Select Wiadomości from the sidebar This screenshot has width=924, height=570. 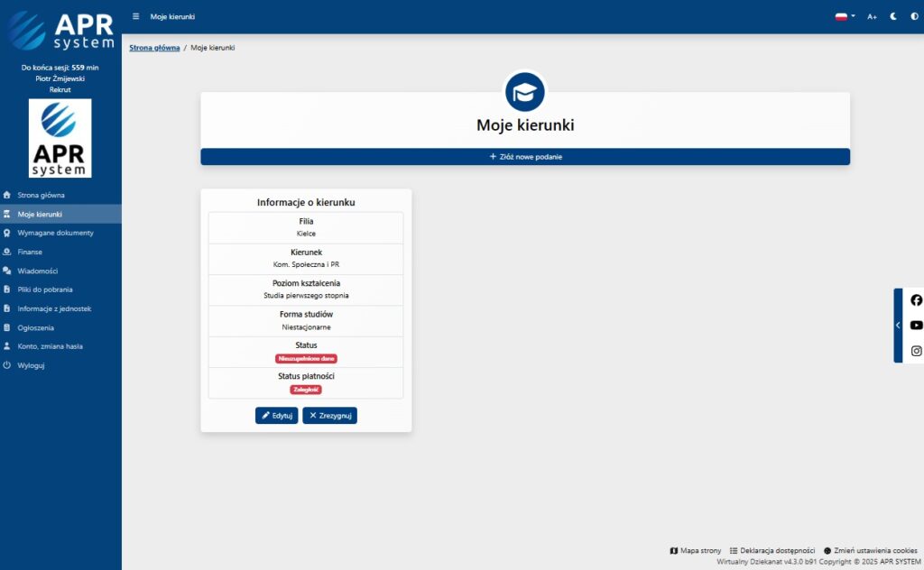37,271
